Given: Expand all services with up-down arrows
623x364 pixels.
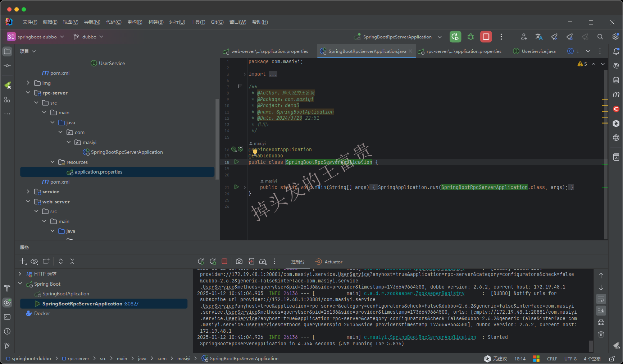Looking at the screenshot, I should pos(61,261).
